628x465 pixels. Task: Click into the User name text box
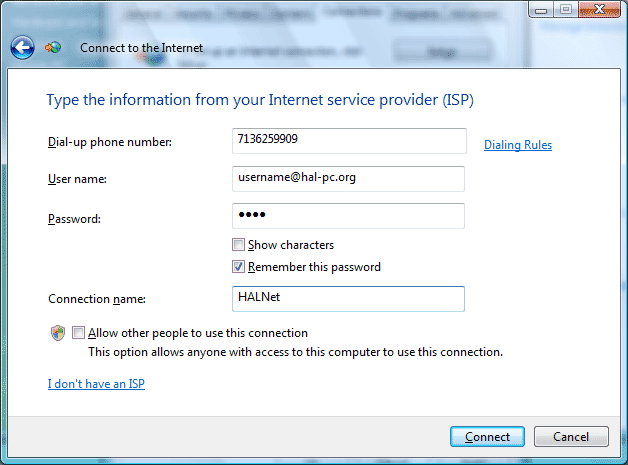[x=347, y=178]
